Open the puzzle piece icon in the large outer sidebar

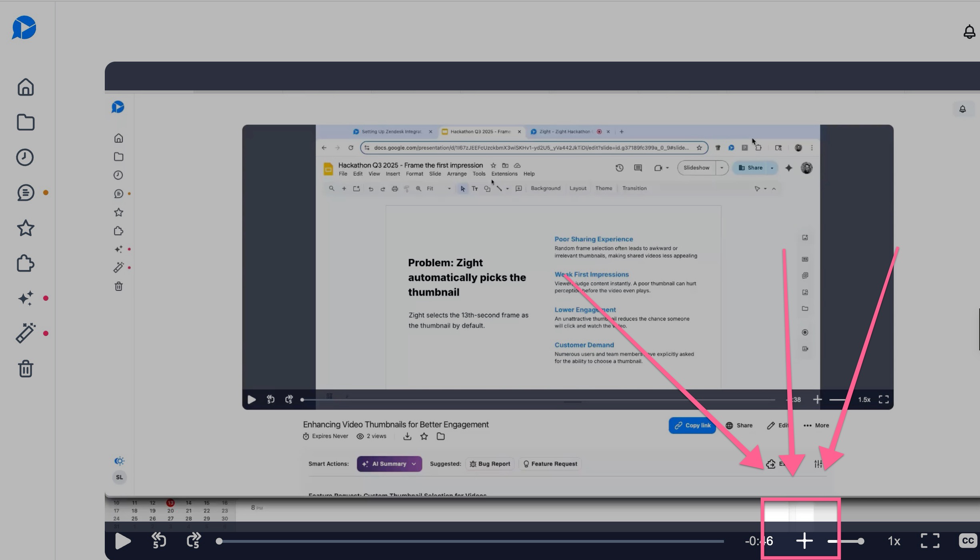click(26, 264)
